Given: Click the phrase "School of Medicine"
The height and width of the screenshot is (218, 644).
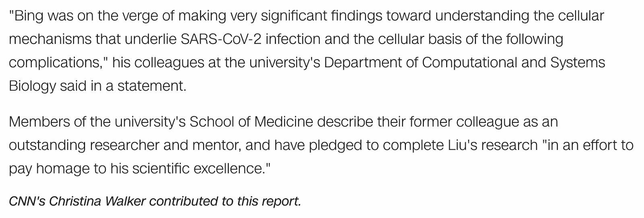Looking at the screenshot, I should click(x=251, y=121).
